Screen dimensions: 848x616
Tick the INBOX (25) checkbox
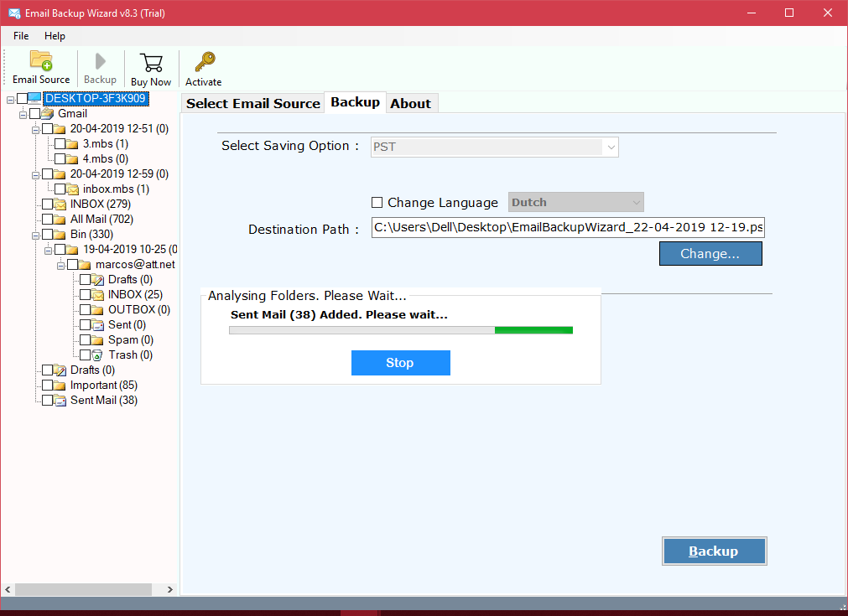[86, 295]
